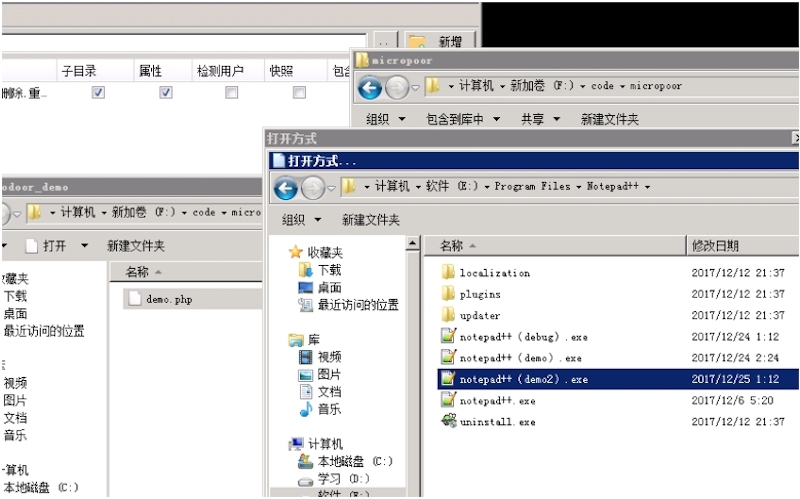Open 学习 (D:) drive in the dialog sidebar
The width and height of the screenshot is (800, 499).
click(x=343, y=479)
